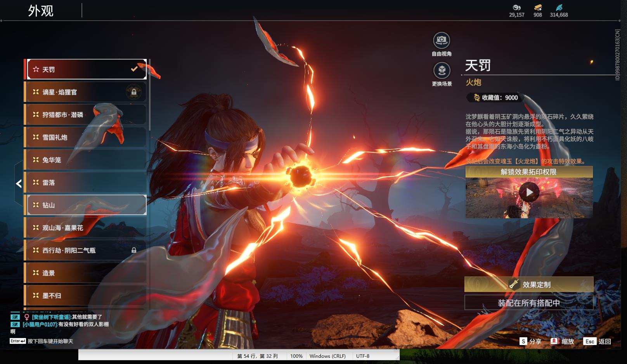Click the 火炮 weapon type label
Image resolution: width=627 pixels, height=364 pixels.
[473, 82]
